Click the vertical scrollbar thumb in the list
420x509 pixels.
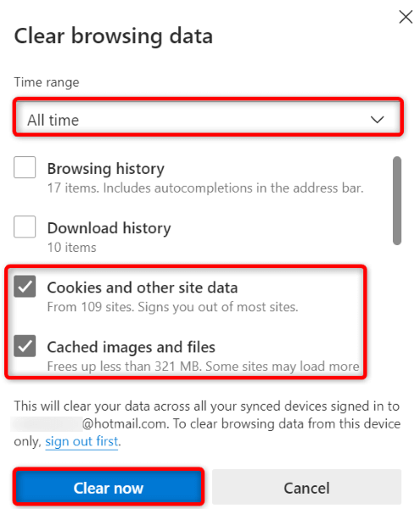[396, 200]
